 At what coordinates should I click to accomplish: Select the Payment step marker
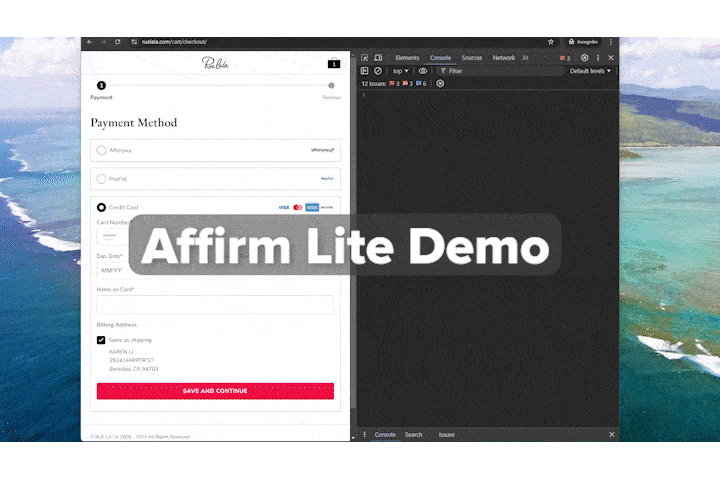click(101, 85)
